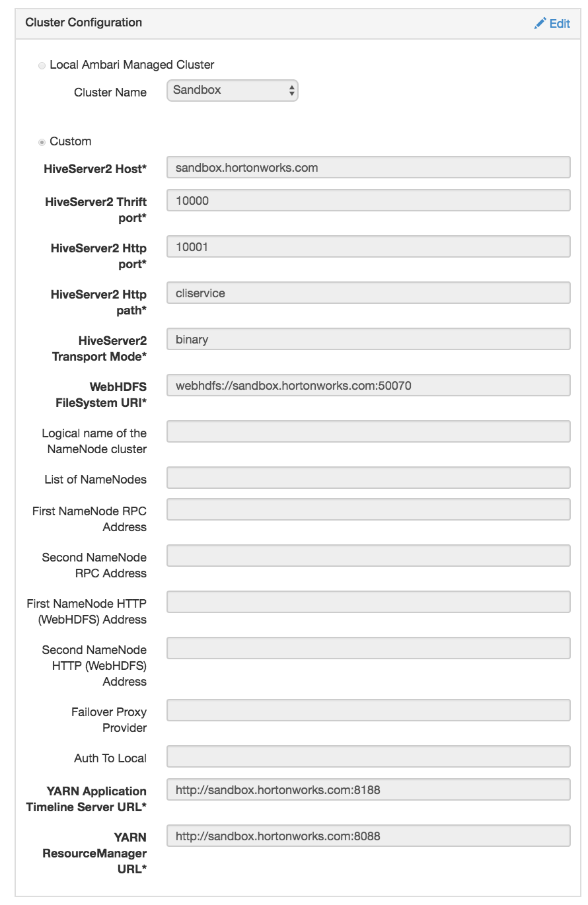The image size is (588, 905).
Task: Select the HiveServer2 Transport Mode field showing binary
Action: 369,338
